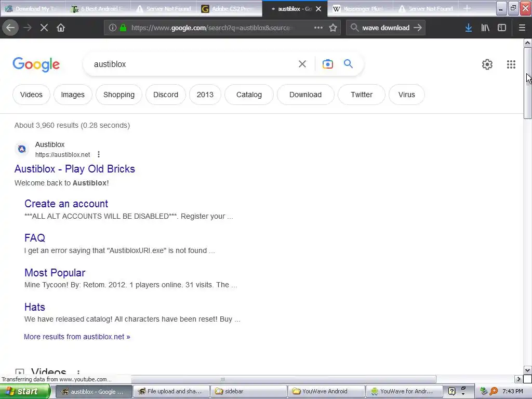
Task: Select the Virus filter chip
Action: (406, 95)
